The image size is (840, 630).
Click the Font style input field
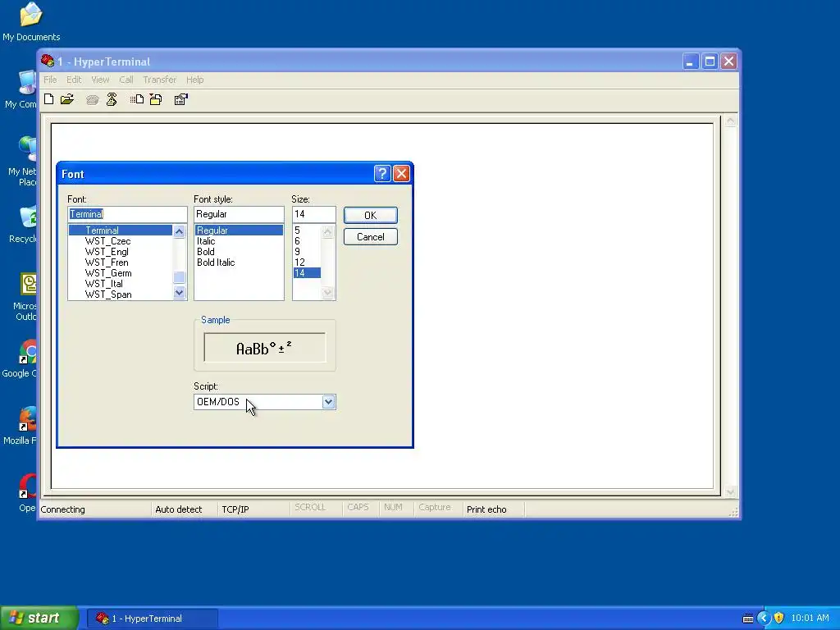(239, 214)
